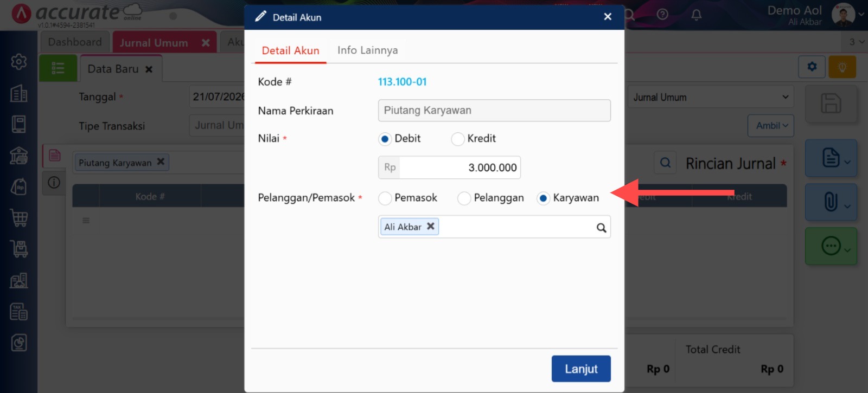Open the help question mark icon
This screenshot has height=393, width=868.
662,15
